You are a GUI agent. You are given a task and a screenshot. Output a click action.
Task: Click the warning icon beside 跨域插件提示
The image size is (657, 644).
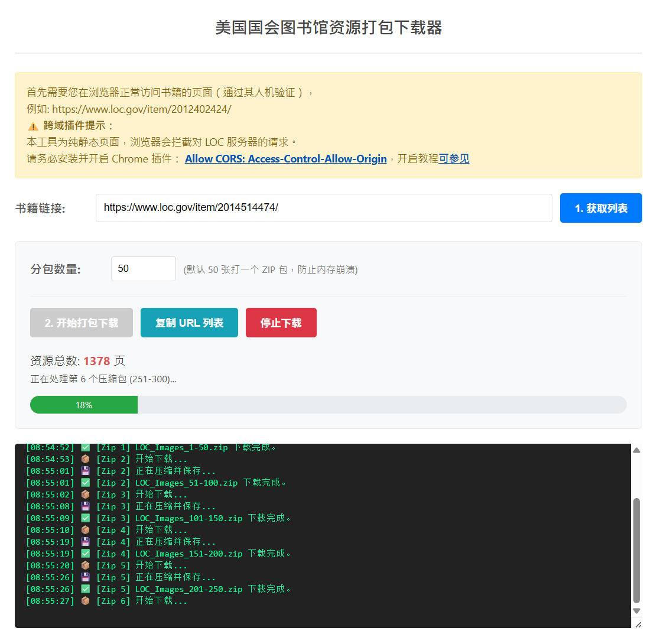[33, 126]
